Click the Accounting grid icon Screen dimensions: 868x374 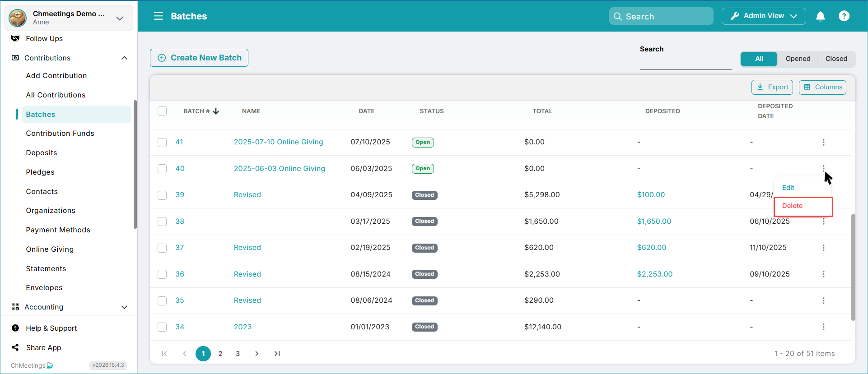(x=15, y=307)
